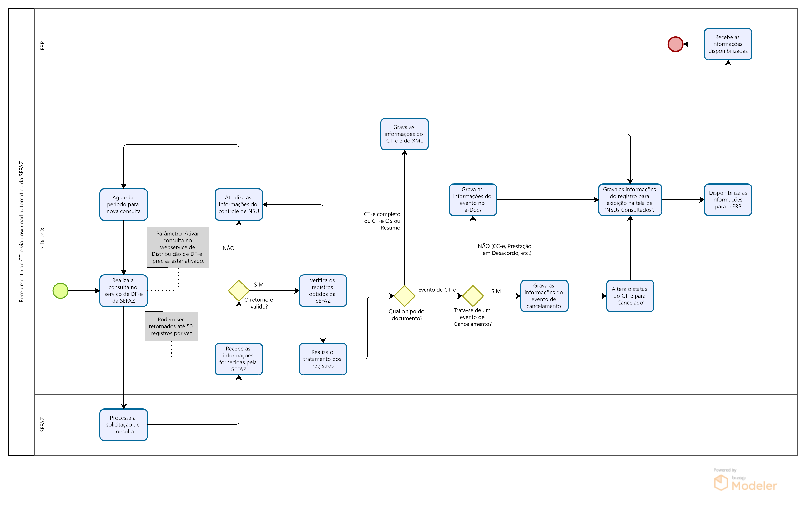
Task: Click the pool title 'Recebimento de CT-e via download'
Action: coord(21,232)
